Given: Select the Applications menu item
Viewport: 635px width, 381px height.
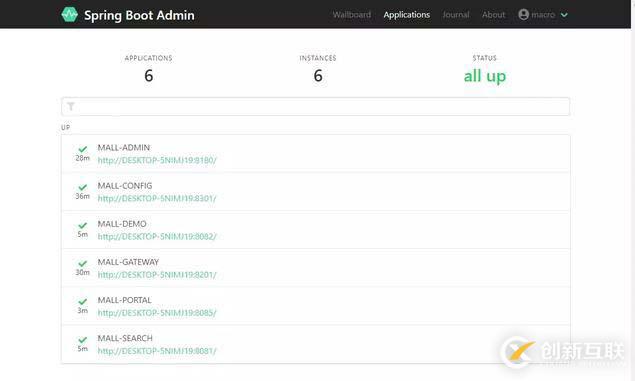Looking at the screenshot, I should pos(407,15).
